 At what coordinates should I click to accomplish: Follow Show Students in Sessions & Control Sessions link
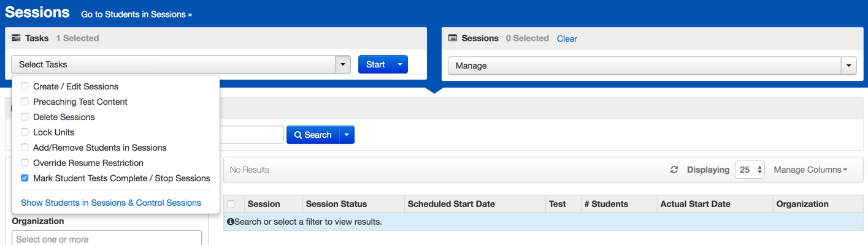[111, 203]
